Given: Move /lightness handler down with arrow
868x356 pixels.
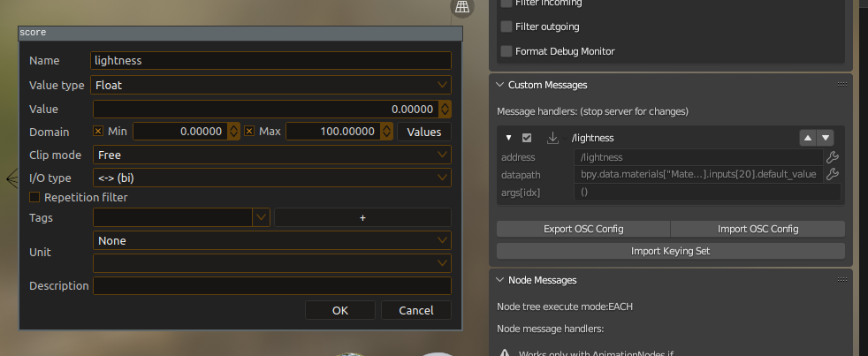Looking at the screenshot, I should [826, 138].
